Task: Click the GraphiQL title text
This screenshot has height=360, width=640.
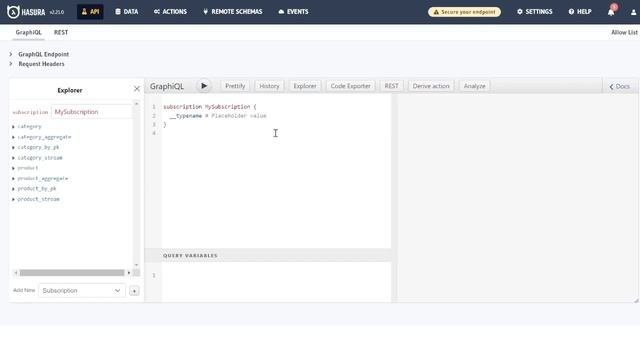Action: pyautogui.click(x=167, y=86)
